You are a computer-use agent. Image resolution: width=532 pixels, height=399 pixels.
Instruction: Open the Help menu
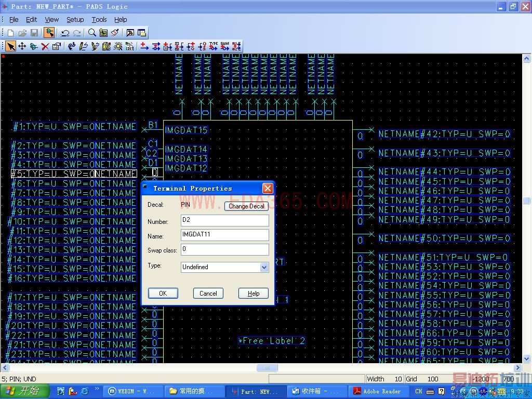[x=121, y=20]
